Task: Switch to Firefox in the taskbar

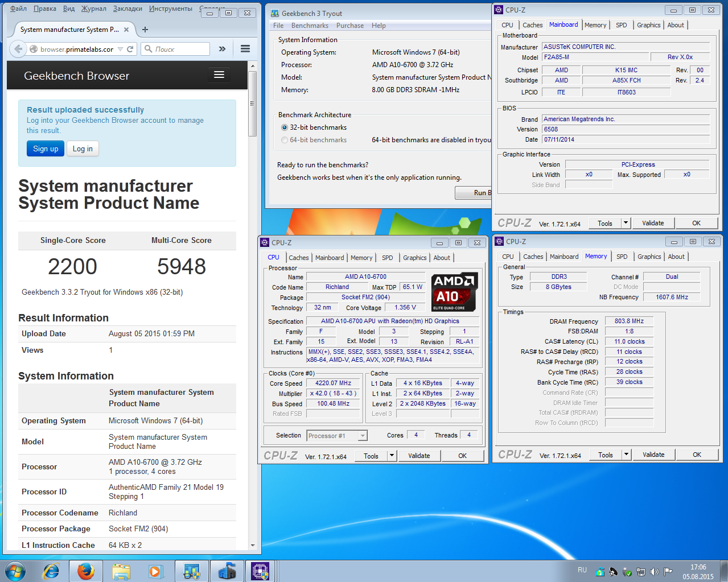Action: pyautogui.click(x=86, y=571)
